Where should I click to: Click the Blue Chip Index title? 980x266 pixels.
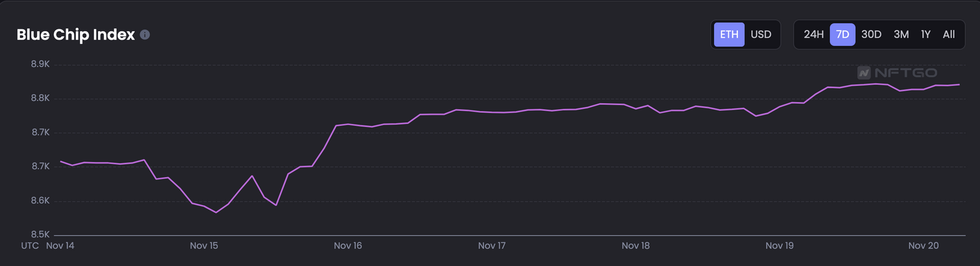(x=75, y=35)
